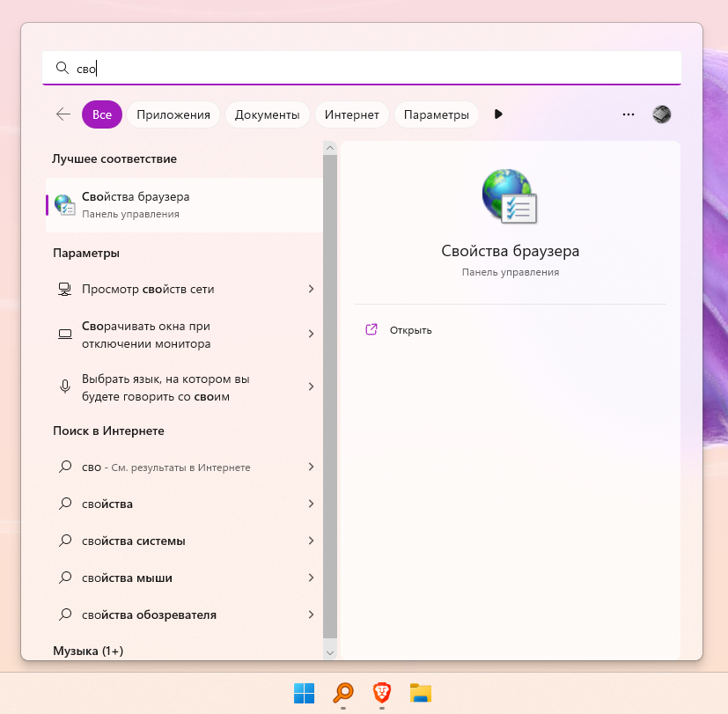
Task: Open 'Выбрать язык, на котором вы будете говорить' setting
Action: coord(184,387)
